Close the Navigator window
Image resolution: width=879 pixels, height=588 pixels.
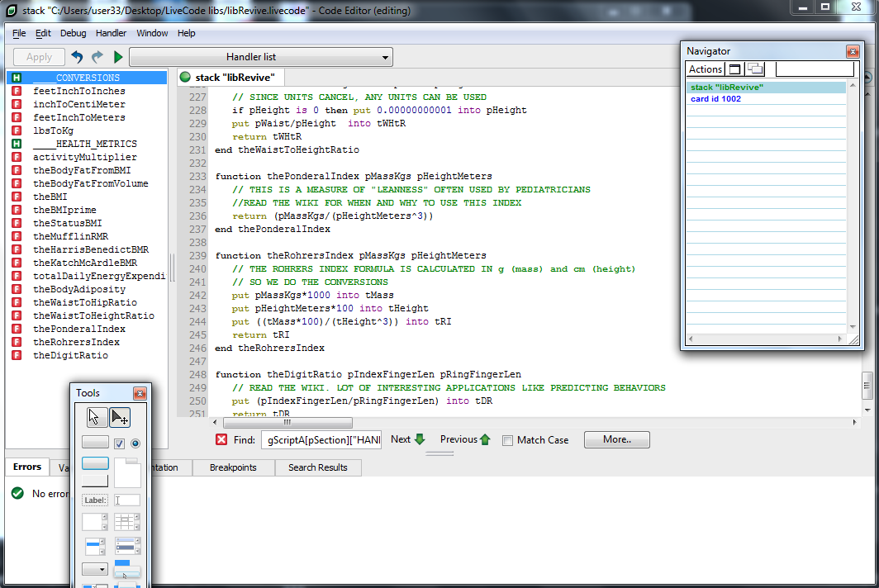coord(853,51)
